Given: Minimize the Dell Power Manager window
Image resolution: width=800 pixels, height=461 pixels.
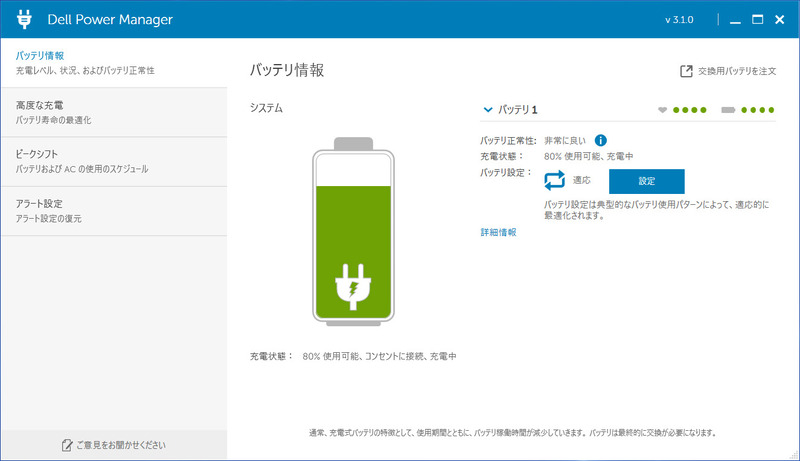Looking at the screenshot, I should tap(735, 20).
